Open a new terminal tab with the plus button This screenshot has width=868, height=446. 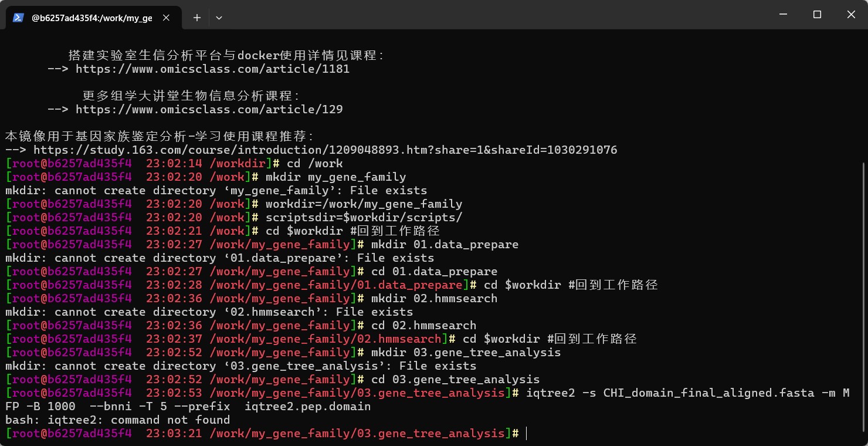click(x=196, y=18)
